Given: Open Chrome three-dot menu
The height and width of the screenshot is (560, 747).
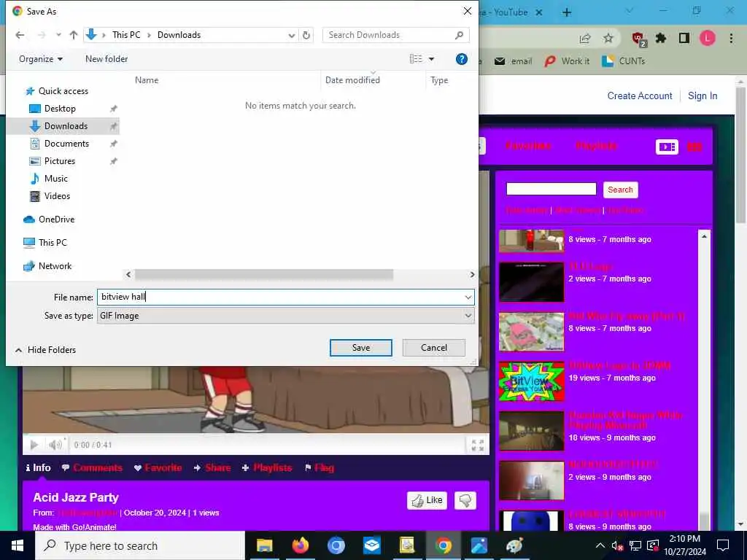Looking at the screenshot, I should coord(731,38).
